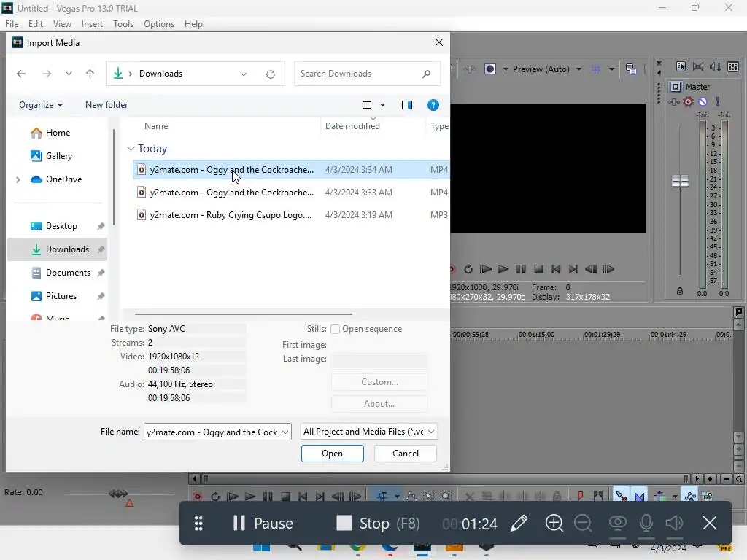Go to start in preview transport
This screenshot has height=560, width=747.
pos(556,269)
